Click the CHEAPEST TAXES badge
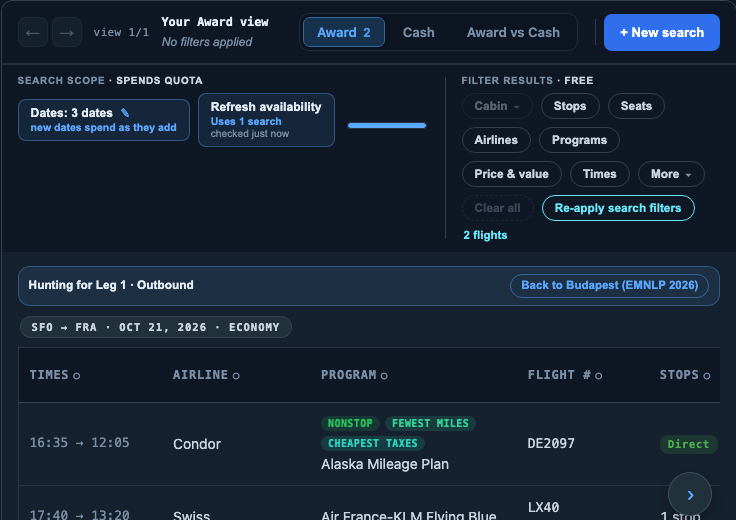736x520 pixels. coord(373,444)
